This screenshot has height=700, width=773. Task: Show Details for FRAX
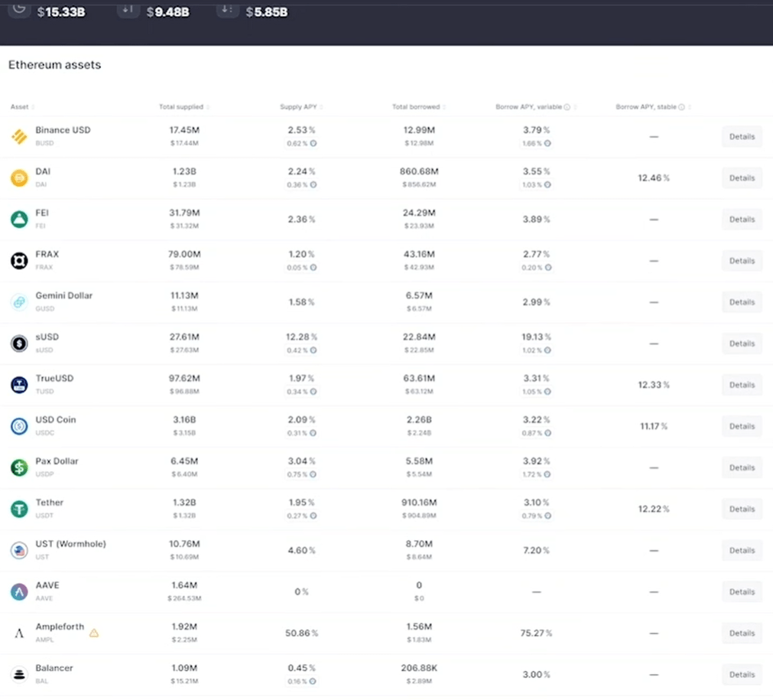(x=742, y=261)
